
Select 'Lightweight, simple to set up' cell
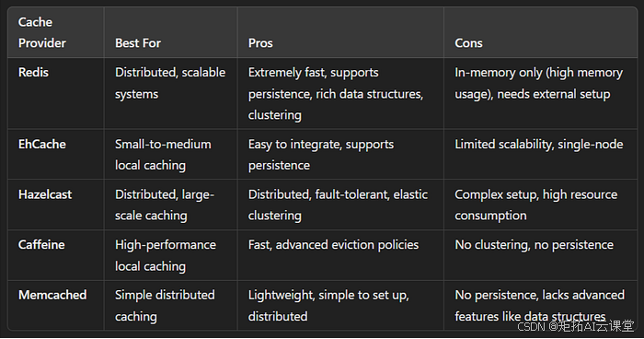[328, 305]
